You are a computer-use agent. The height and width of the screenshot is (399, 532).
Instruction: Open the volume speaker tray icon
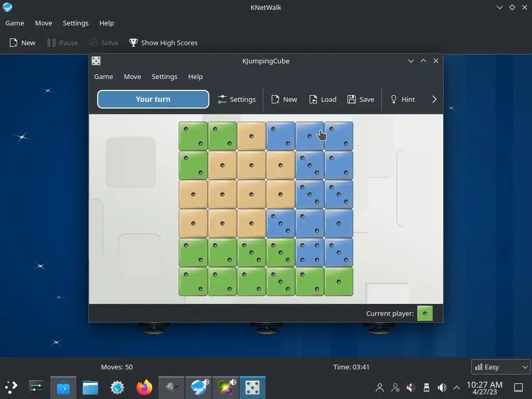[x=442, y=388]
